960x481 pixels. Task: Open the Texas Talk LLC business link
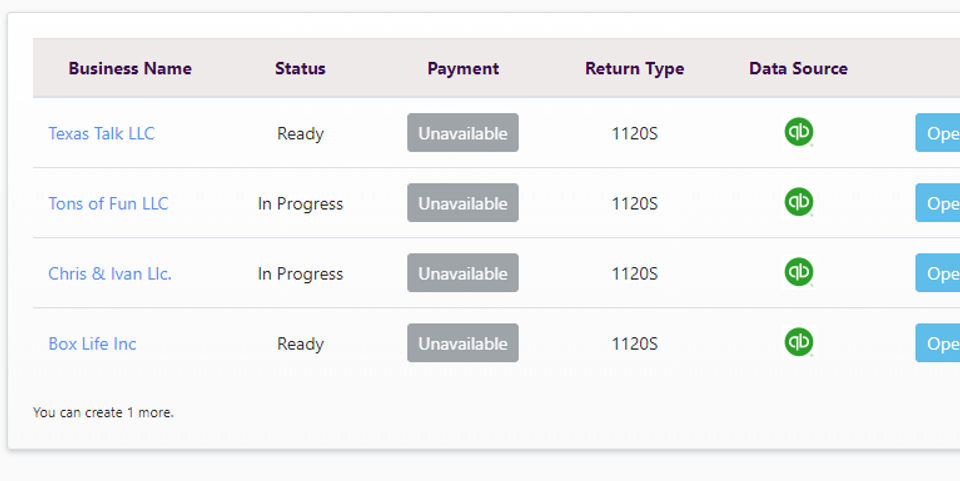point(102,133)
